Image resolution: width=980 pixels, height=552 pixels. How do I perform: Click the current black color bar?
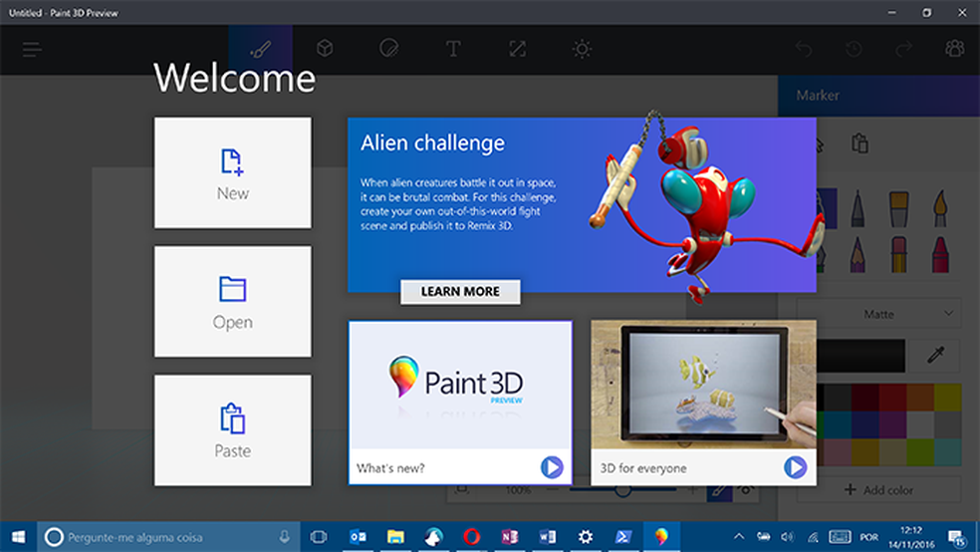click(861, 355)
